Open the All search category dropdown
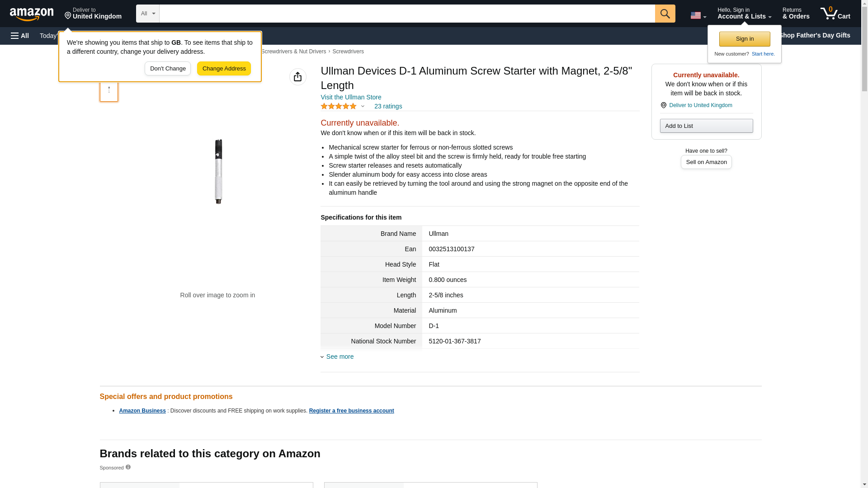 147,14
